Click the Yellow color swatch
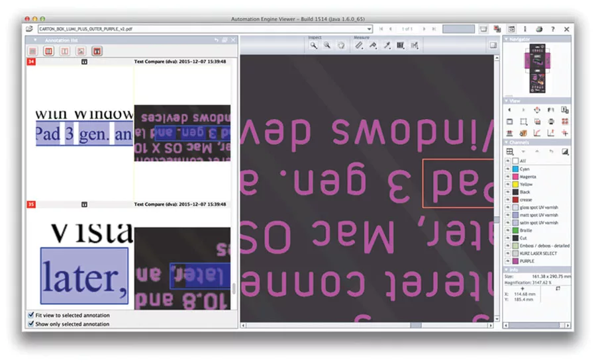Viewport: 596px width, 364px height. pos(516,184)
